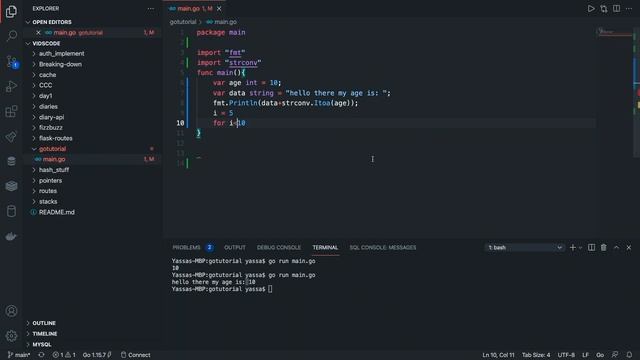Image resolution: width=640 pixels, height=360 pixels.
Task: Change UTF-8 file encoding
Action: 566,355
